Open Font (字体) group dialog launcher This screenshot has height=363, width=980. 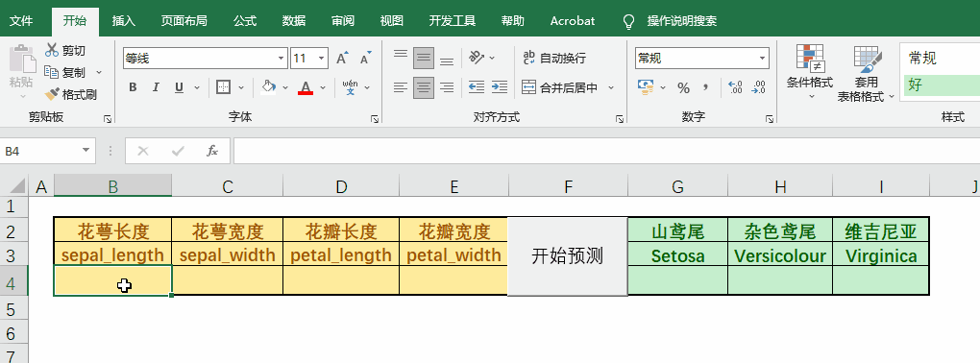[x=375, y=118]
